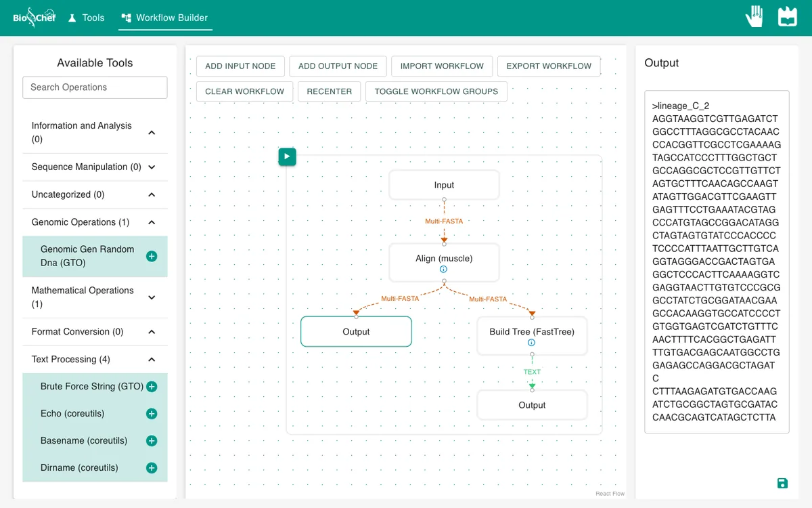Image resolution: width=812 pixels, height=508 pixels.
Task: Click CLEAR WORKFLOW button
Action: 245,91
